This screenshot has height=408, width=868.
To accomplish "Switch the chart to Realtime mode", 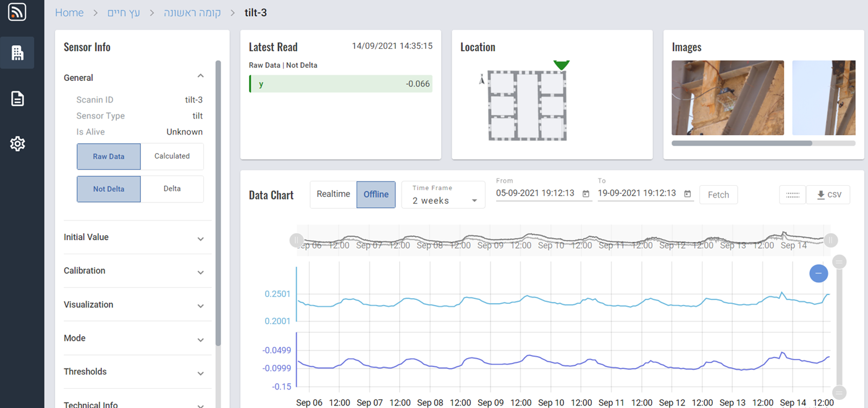I will point(333,194).
